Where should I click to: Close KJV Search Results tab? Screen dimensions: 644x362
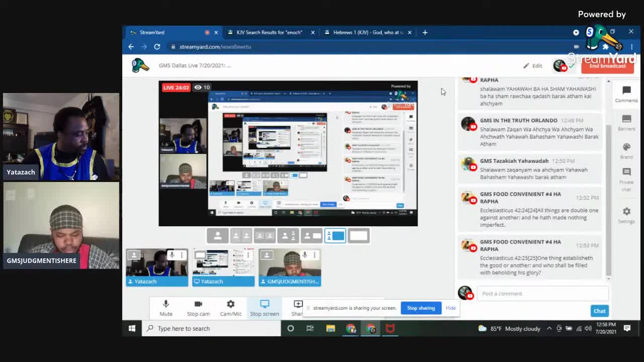pyautogui.click(x=313, y=32)
